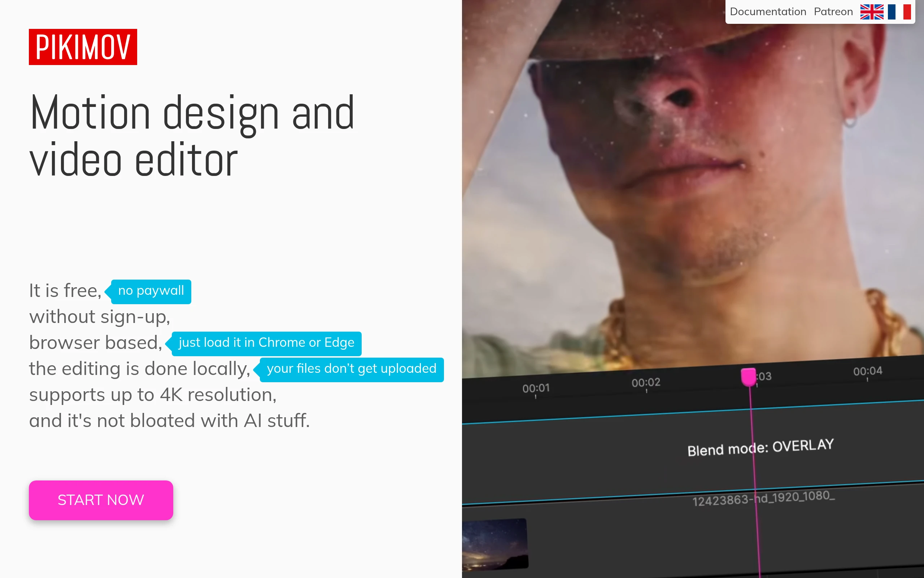Click the 00:02 mark on the timeline ruler
924x578 pixels.
coord(646,383)
